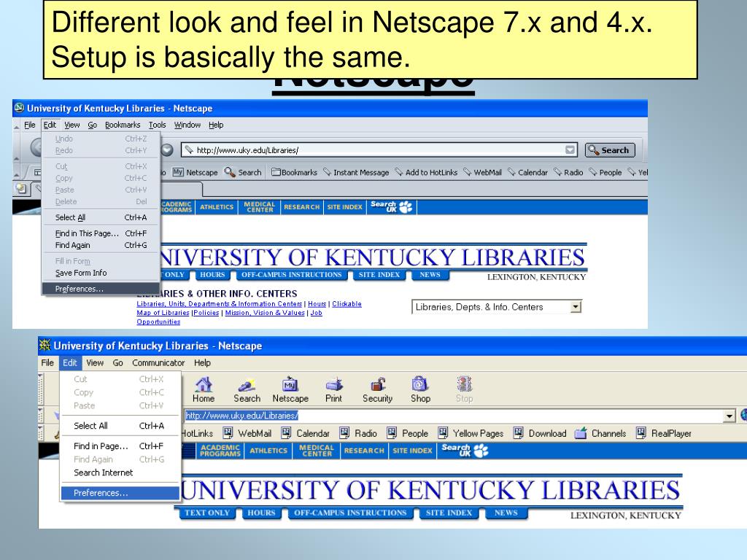Viewport: 747px width, 560px height.
Task: Choose Preferences in upper Edit menu
Action: pos(101,289)
